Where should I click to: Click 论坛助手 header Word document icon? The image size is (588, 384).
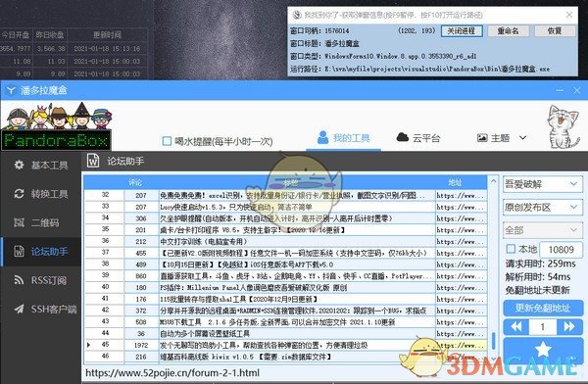tap(93, 161)
